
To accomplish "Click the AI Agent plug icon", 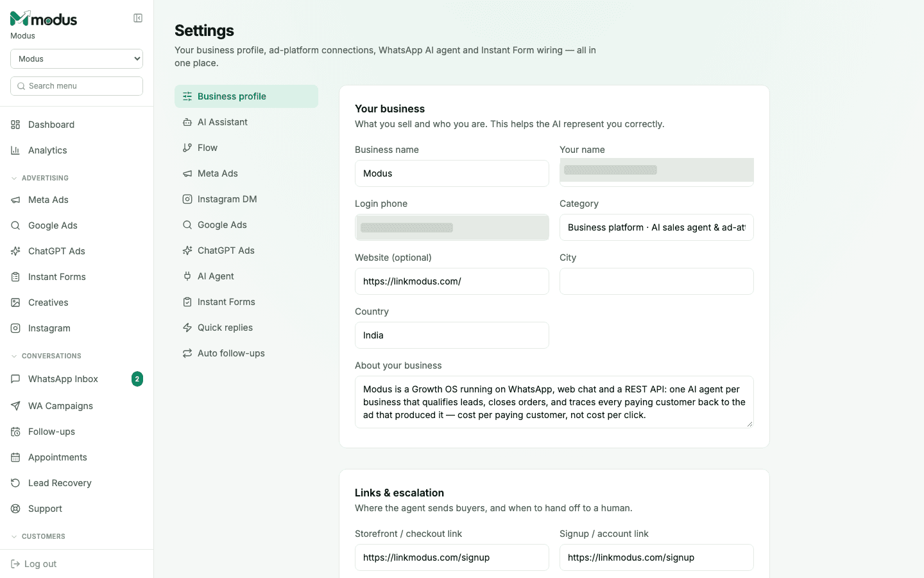I will click(x=187, y=276).
